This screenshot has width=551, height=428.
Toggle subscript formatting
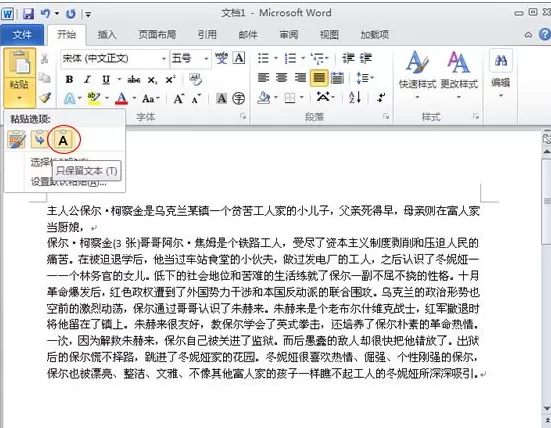click(x=153, y=80)
